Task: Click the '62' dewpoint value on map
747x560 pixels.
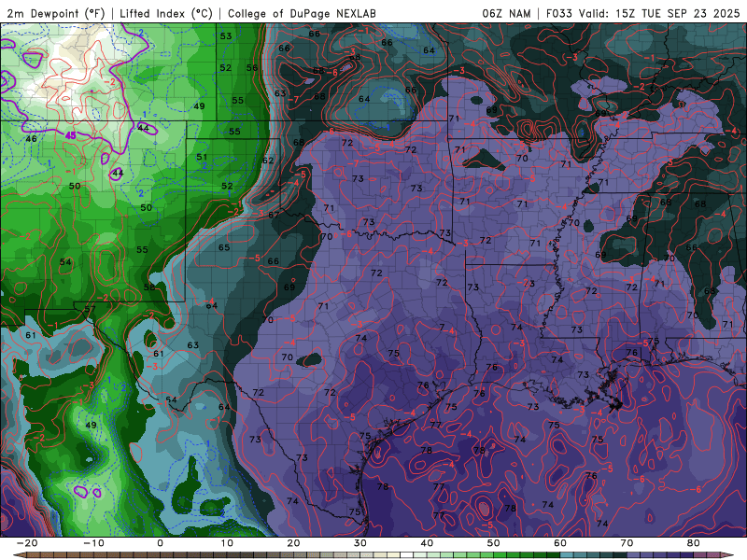Action: click(268, 161)
